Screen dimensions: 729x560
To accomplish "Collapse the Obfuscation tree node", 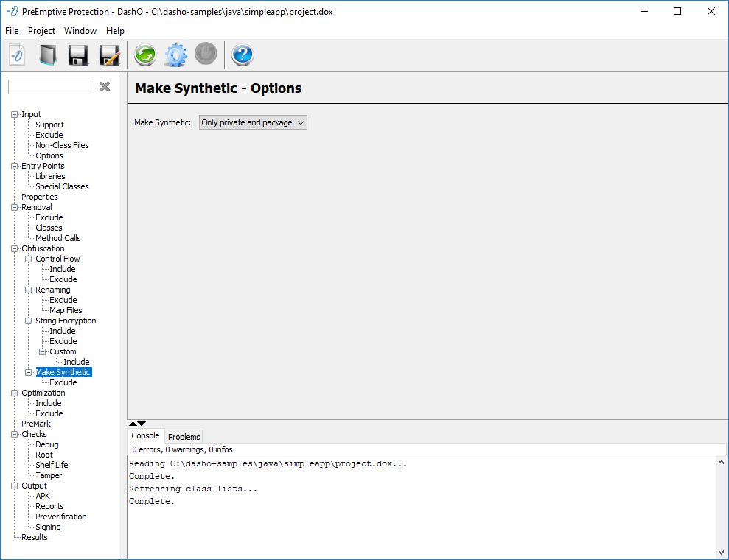I will click(15, 248).
